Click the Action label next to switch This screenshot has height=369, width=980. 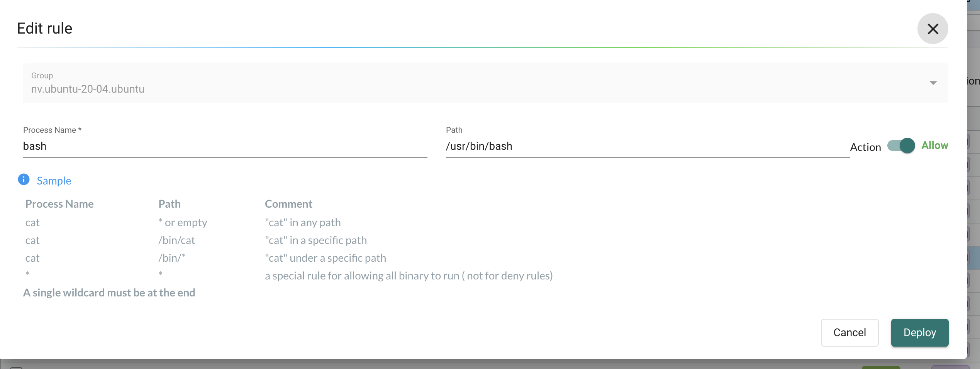coord(865,147)
